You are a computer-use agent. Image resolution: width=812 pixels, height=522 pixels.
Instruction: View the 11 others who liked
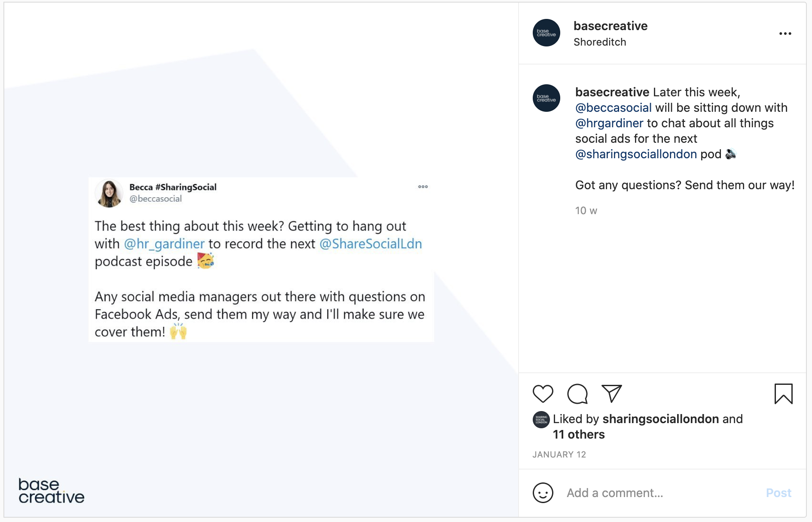pyautogui.click(x=578, y=434)
